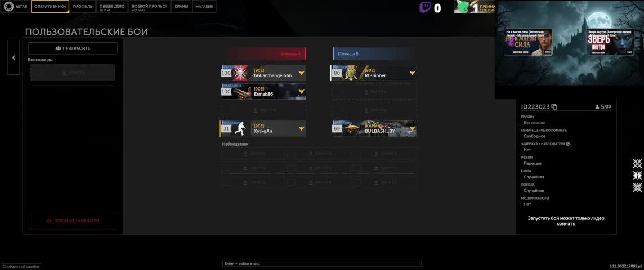Open the БОЕВОЙ ПРОПУСК tab
The image size is (644, 270).
pyautogui.click(x=150, y=7)
